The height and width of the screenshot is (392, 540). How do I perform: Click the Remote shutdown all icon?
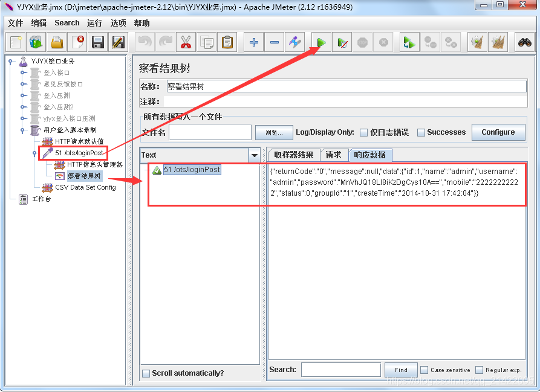(451, 42)
